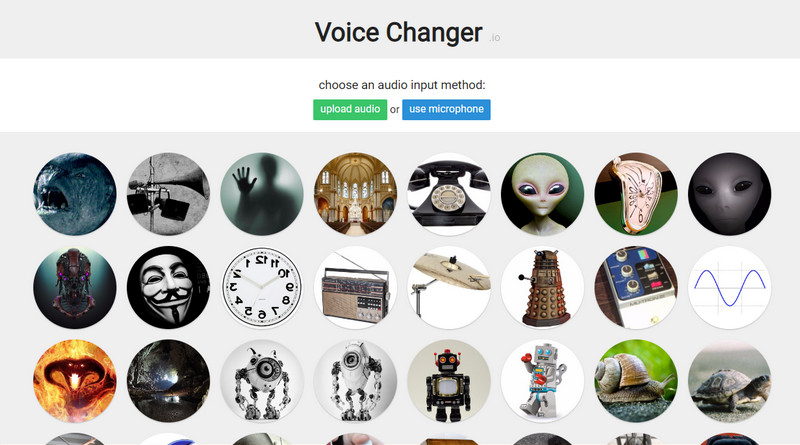Image resolution: width=800 pixels, height=445 pixels.
Task: Choose the green alien voice effect
Action: pyautogui.click(x=542, y=194)
